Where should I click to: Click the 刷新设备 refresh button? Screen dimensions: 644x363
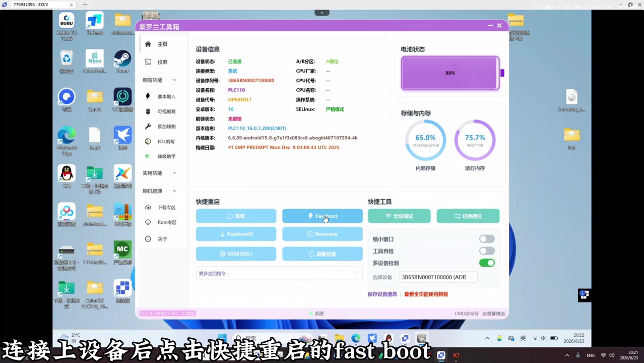322,254
